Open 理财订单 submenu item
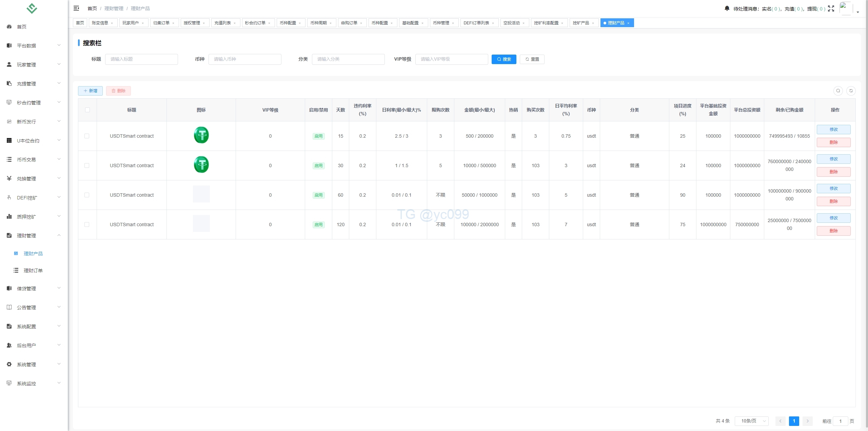The image size is (868, 431). [x=33, y=270]
